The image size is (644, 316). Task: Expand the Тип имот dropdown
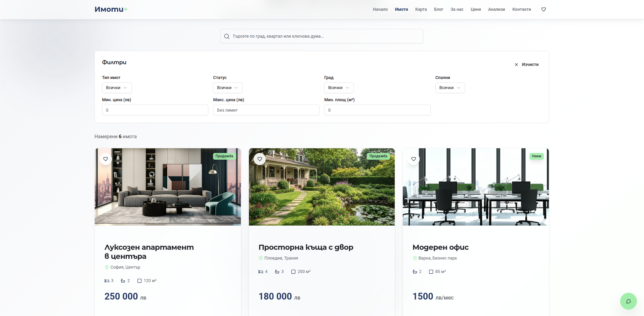(117, 88)
